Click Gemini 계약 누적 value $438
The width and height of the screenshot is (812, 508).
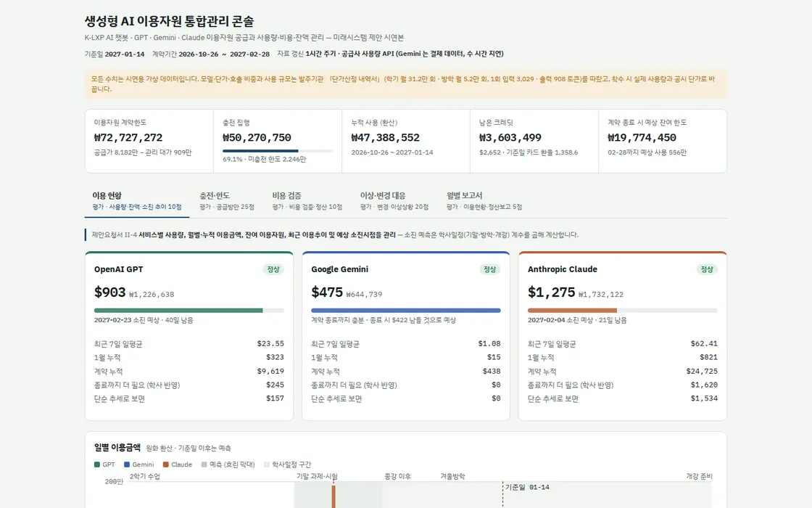(492, 371)
